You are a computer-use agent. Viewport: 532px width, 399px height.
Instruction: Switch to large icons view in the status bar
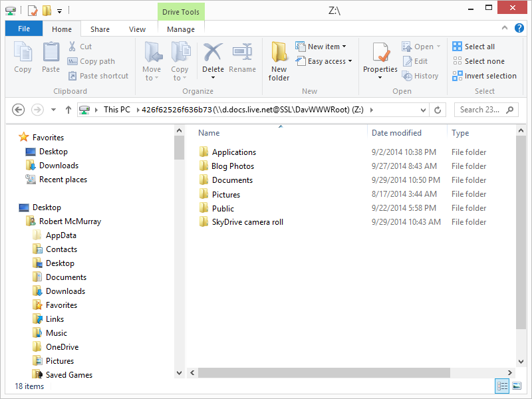[x=517, y=386]
